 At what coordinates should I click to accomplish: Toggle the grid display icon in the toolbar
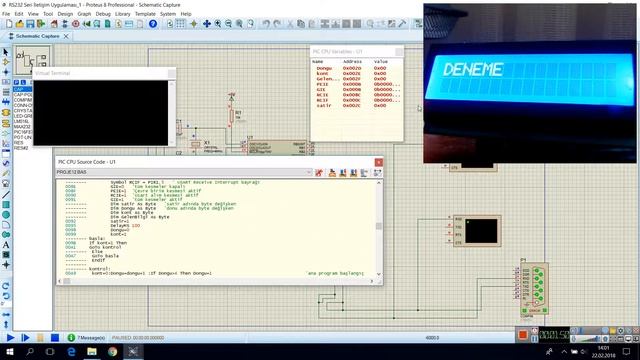[x=180, y=24]
